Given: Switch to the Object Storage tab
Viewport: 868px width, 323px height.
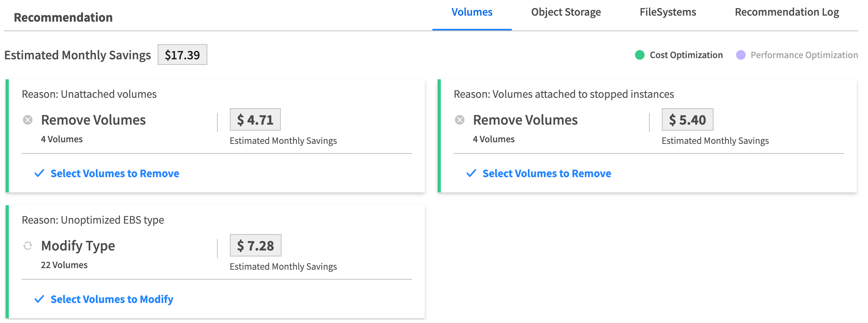Looking at the screenshot, I should (x=566, y=12).
